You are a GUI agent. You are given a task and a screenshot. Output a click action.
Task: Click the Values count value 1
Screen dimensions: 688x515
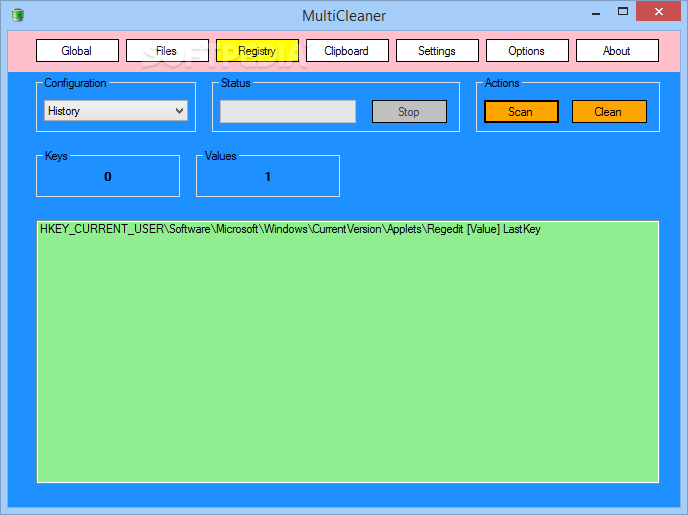(268, 176)
